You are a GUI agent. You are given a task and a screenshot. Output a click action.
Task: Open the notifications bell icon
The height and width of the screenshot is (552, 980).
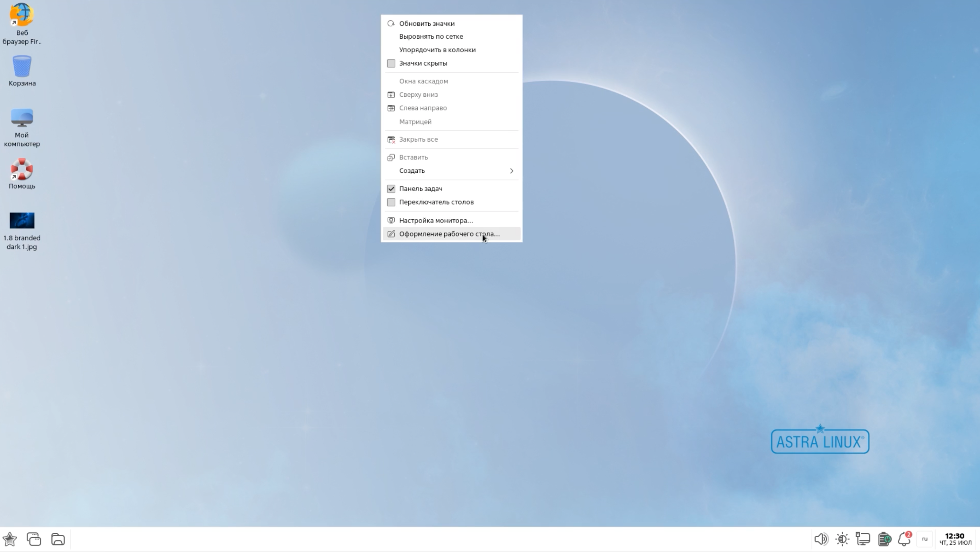click(x=904, y=539)
